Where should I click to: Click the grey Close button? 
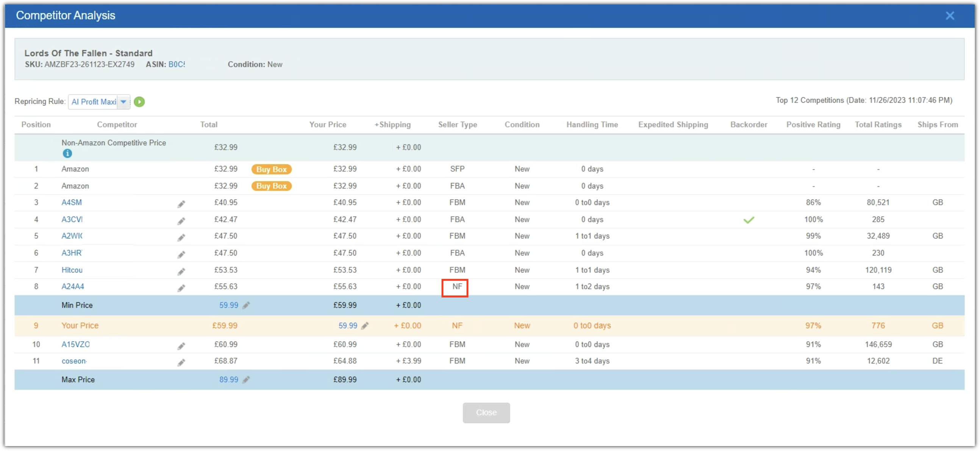[486, 413]
